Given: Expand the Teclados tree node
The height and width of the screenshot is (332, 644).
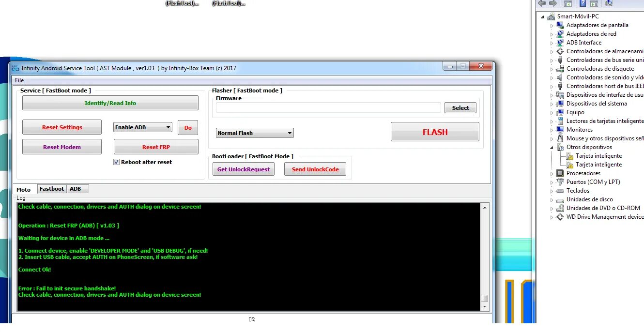Looking at the screenshot, I should click(x=552, y=191).
